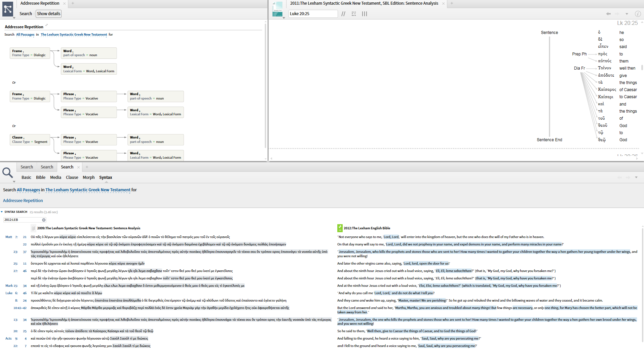The width and height of the screenshot is (644, 350).
Task: Go back in the Search panel history
Action: 620,178
